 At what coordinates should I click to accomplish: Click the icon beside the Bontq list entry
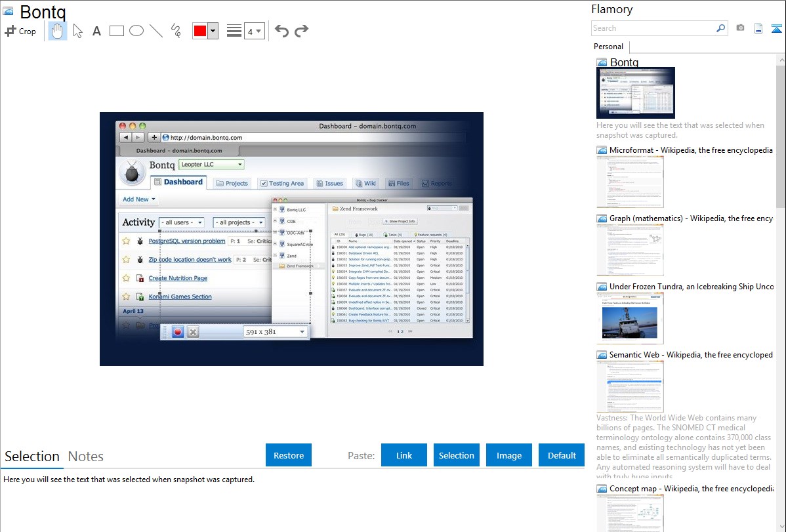click(x=602, y=62)
